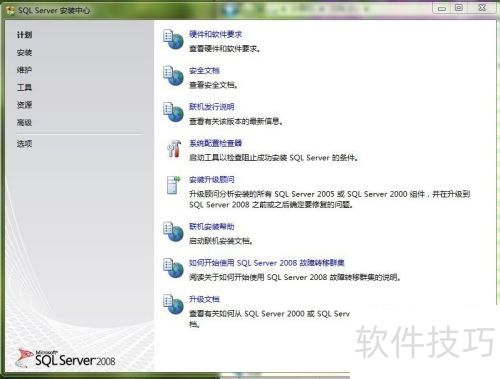The image size is (500, 379).
Task: Launch the 系统配置检查器 link
Action: [215, 143]
